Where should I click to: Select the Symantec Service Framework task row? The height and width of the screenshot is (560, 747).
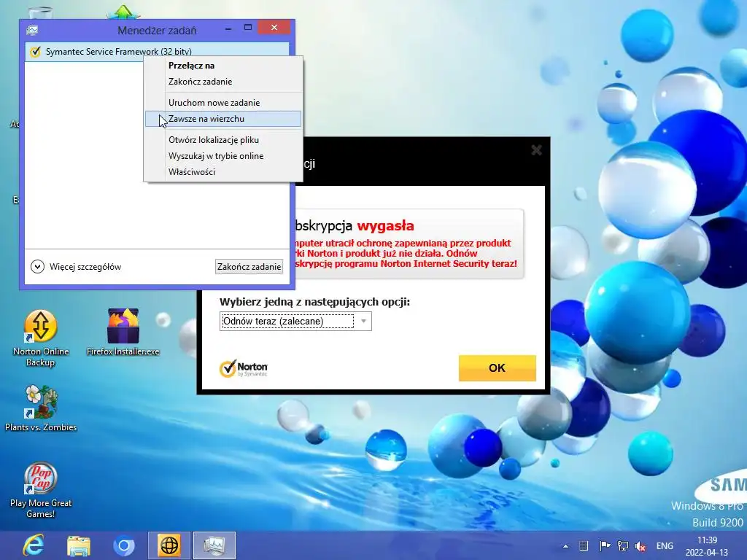(158, 52)
